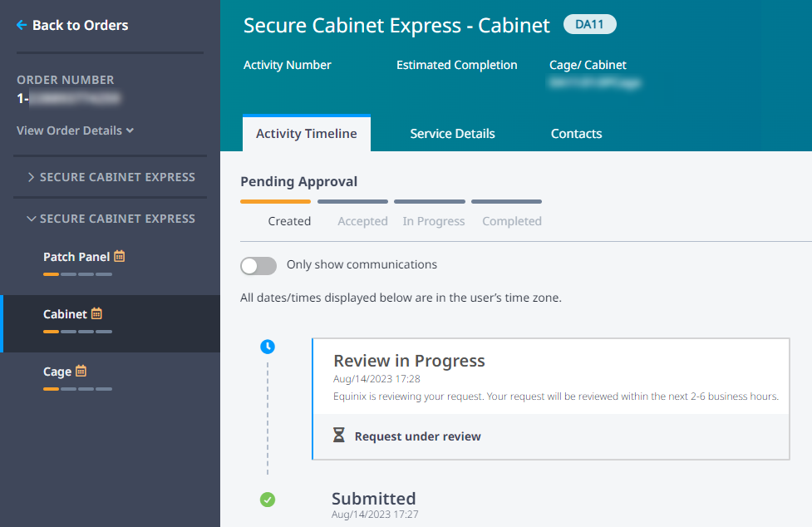
Task: Open the Contacts tab
Action: tap(576, 134)
